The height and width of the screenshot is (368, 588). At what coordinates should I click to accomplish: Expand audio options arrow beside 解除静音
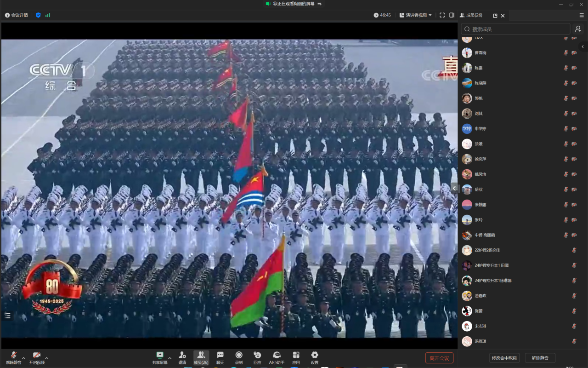(23, 357)
